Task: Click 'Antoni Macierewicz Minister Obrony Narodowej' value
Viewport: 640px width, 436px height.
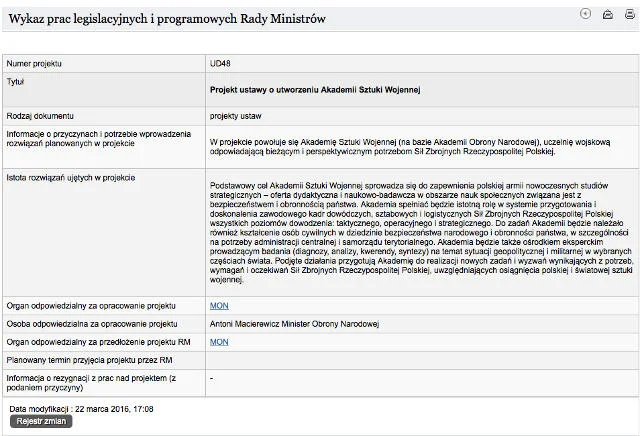Action: pos(294,324)
